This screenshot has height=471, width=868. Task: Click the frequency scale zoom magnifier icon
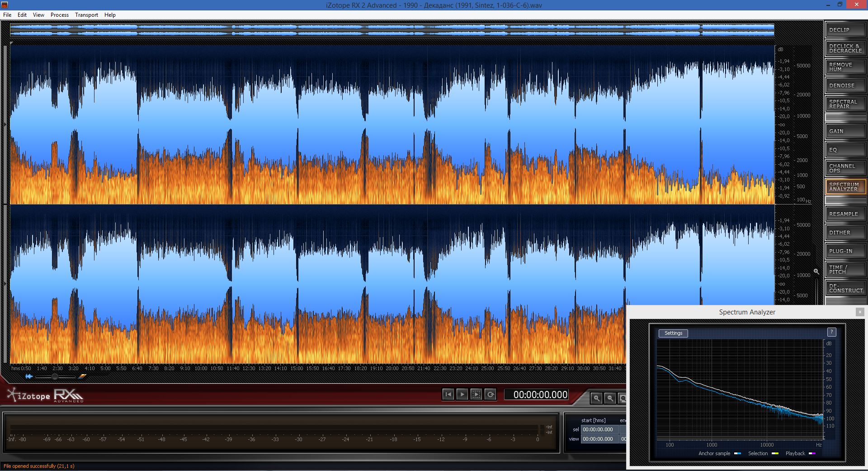(816, 271)
